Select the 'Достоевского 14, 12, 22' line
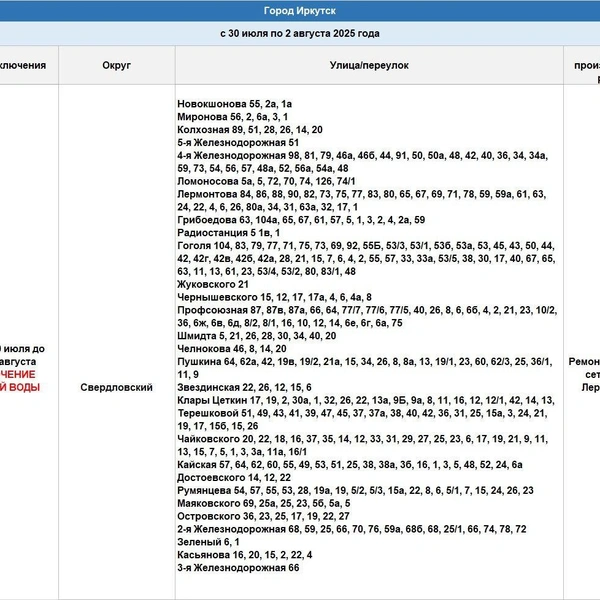Image resolution: width=600 pixels, height=600 pixels. point(234,478)
